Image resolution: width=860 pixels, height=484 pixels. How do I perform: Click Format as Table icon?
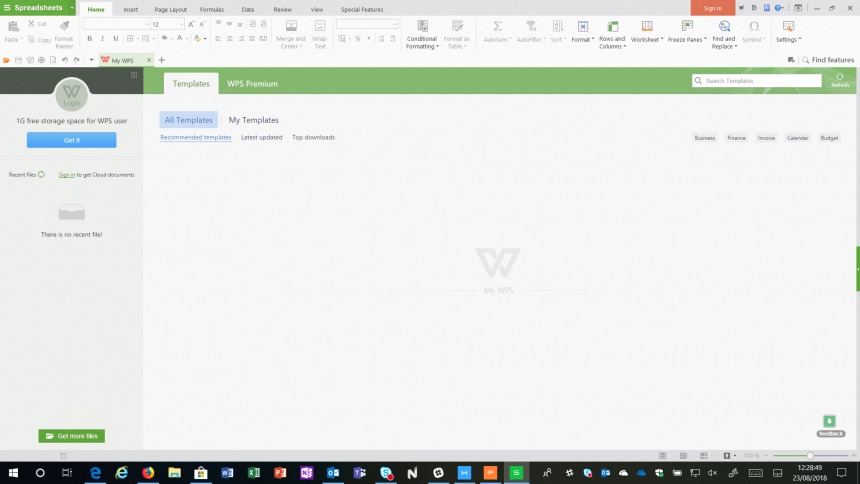click(x=457, y=26)
